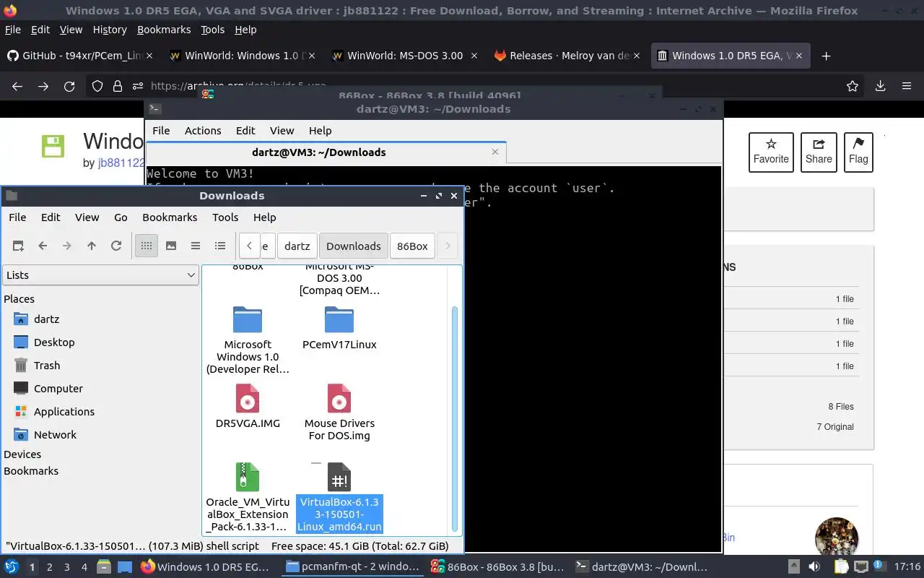Switch to workspace 2 in pager
The image size is (924, 578).
click(49, 567)
